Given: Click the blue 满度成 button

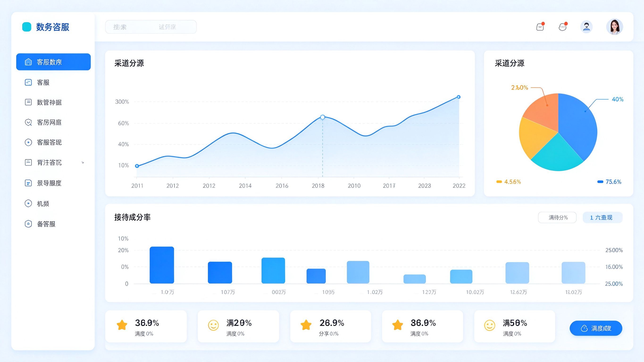Looking at the screenshot, I should click(x=596, y=328).
